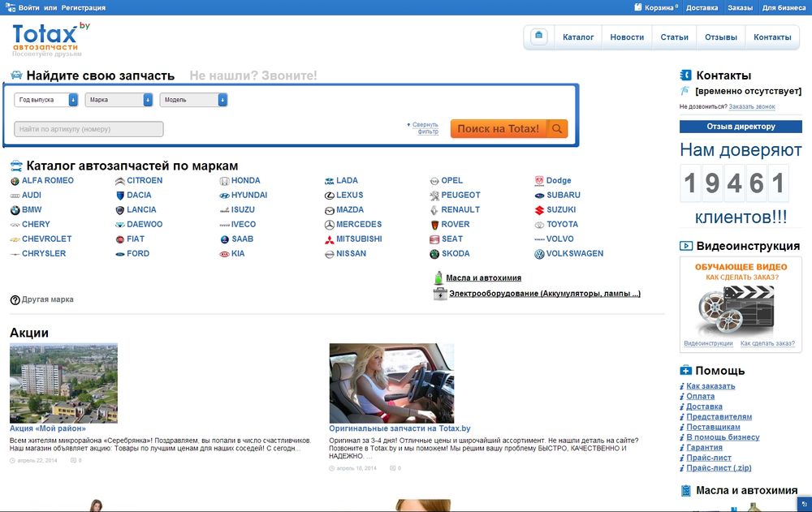
Task: Click the Fiat red logo icon
Action: [119, 239]
